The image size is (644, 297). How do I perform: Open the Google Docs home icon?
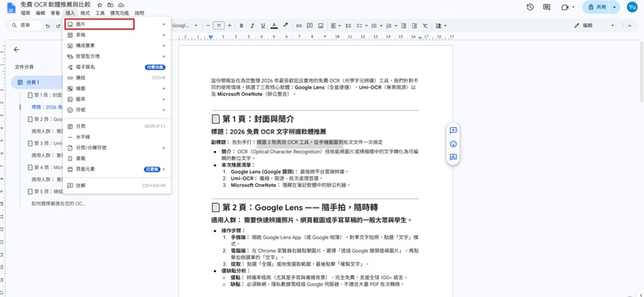pos(11,7)
